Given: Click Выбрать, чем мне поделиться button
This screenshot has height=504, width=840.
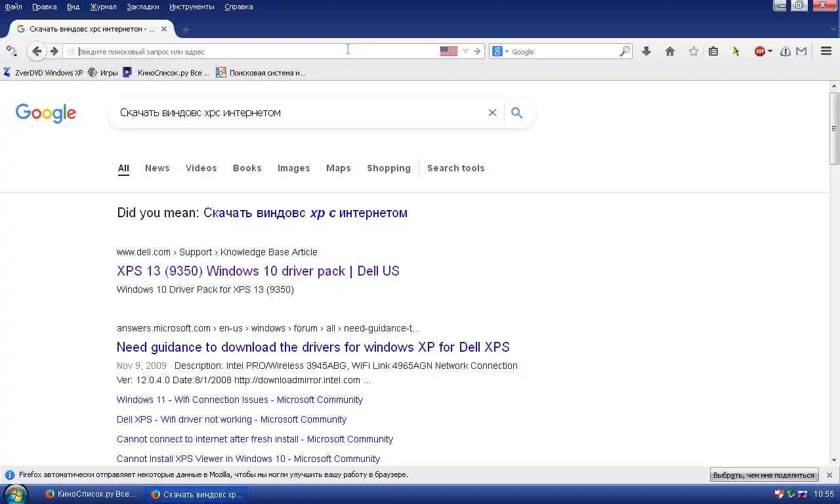Looking at the screenshot, I should point(764,475).
